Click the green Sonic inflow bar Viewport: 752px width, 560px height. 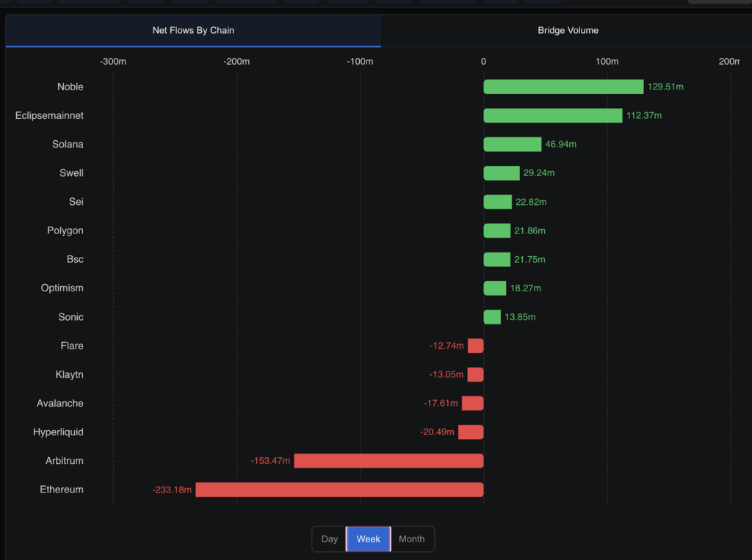click(x=492, y=317)
